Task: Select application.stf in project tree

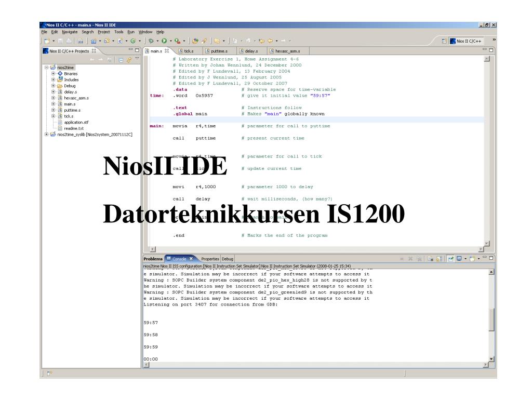Action: (x=76, y=123)
